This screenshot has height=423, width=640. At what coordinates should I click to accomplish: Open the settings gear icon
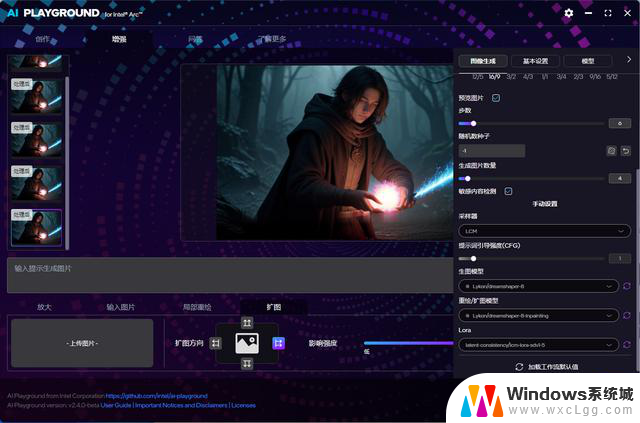pos(569,13)
